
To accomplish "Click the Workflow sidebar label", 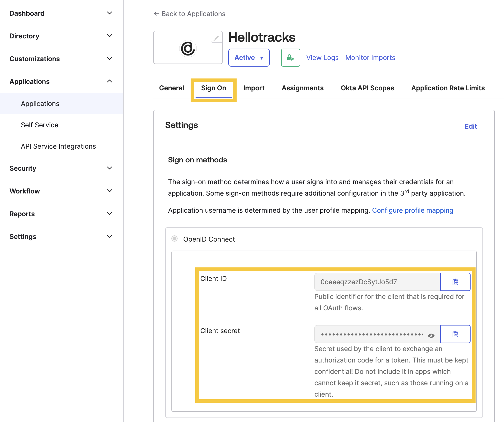I will 24,191.
